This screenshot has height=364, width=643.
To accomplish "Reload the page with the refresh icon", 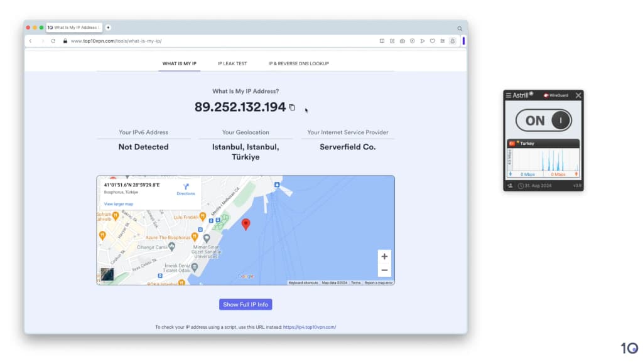I will tap(52, 41).
